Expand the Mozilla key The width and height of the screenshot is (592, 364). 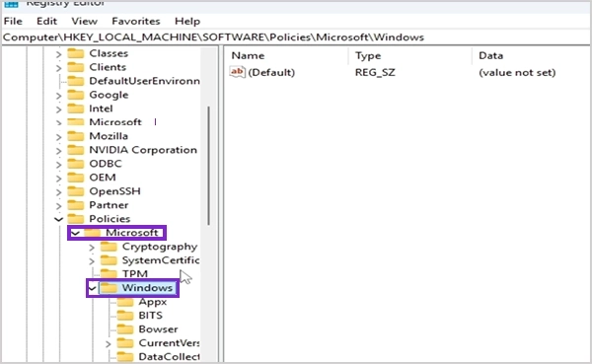pos(58,137)
